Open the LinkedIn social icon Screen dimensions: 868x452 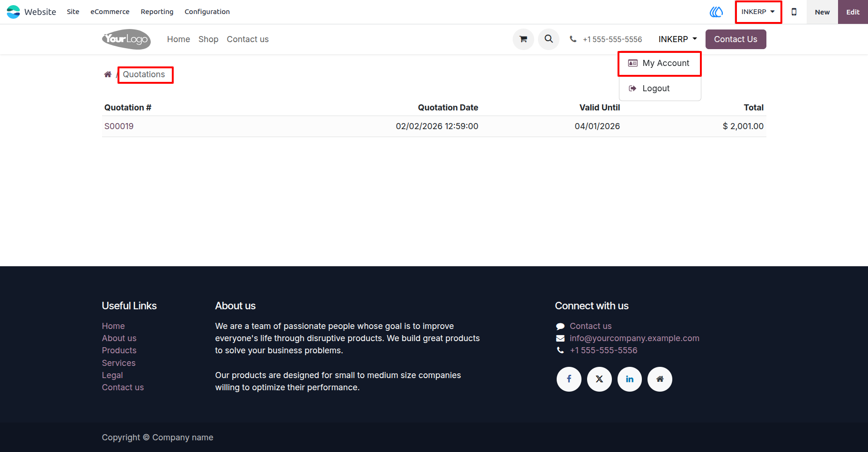click(630, 379)
